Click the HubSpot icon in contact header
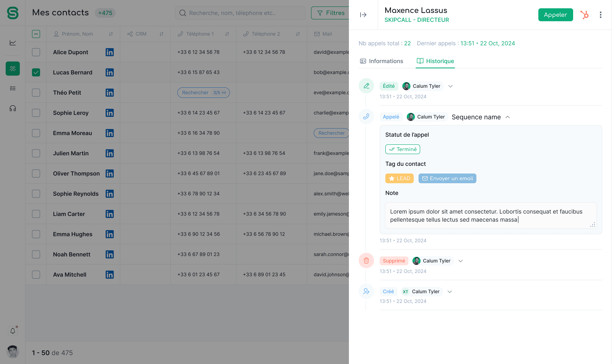 (584, 15)
